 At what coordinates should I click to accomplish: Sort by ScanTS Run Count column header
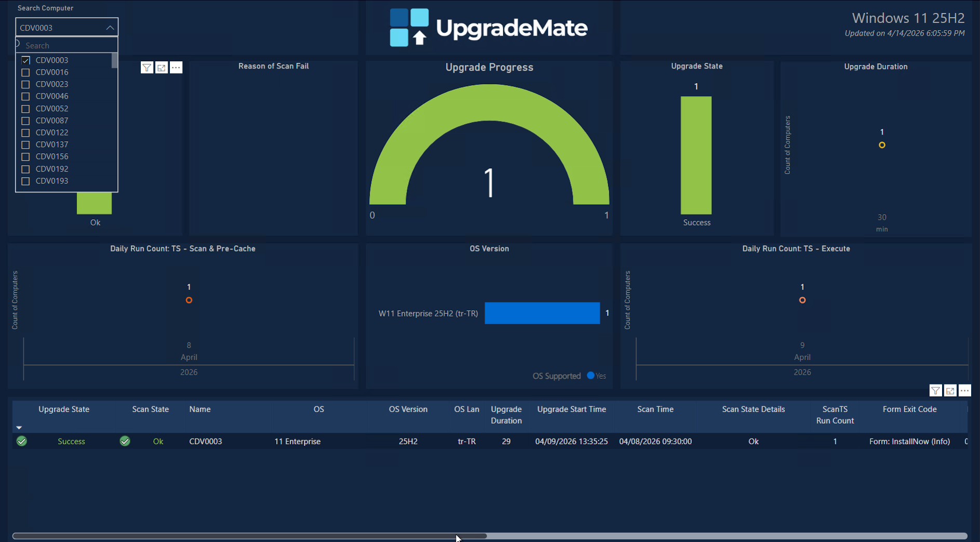point(835,415)
